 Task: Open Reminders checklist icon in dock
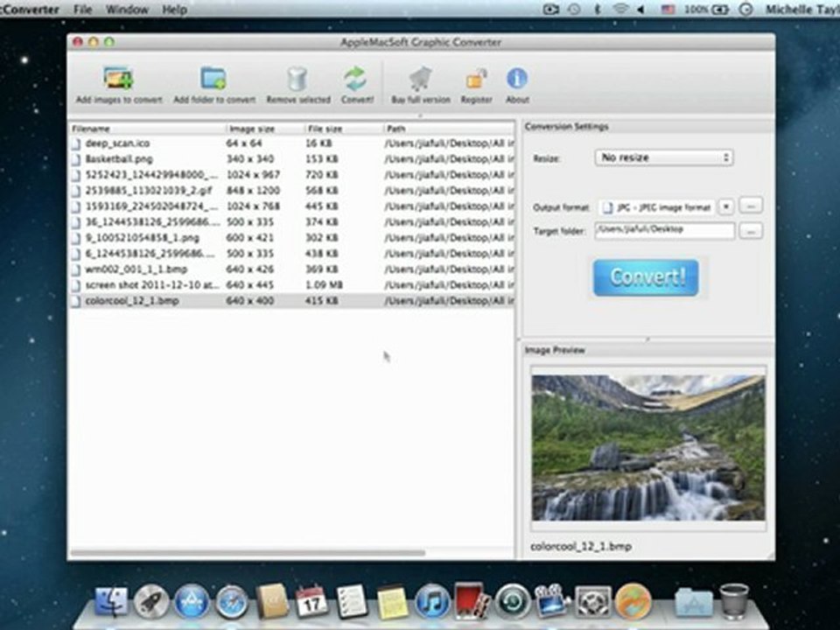(352, 601)
